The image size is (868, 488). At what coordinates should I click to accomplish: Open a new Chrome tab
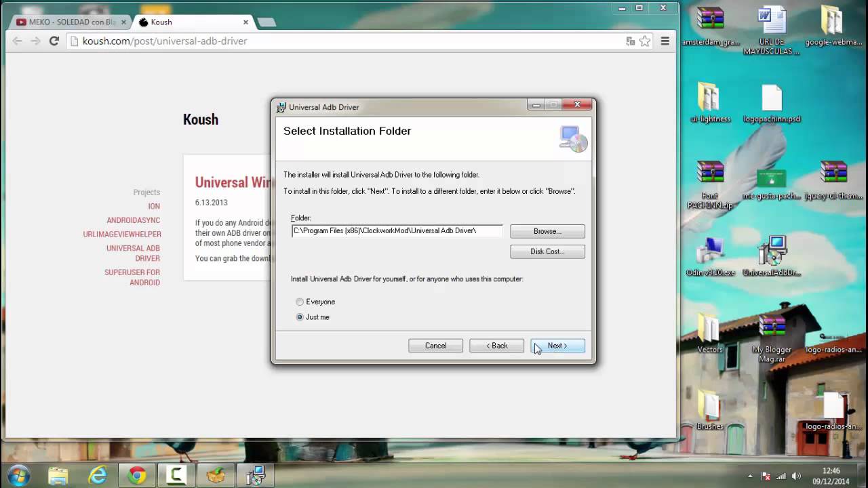pos(267,22)
